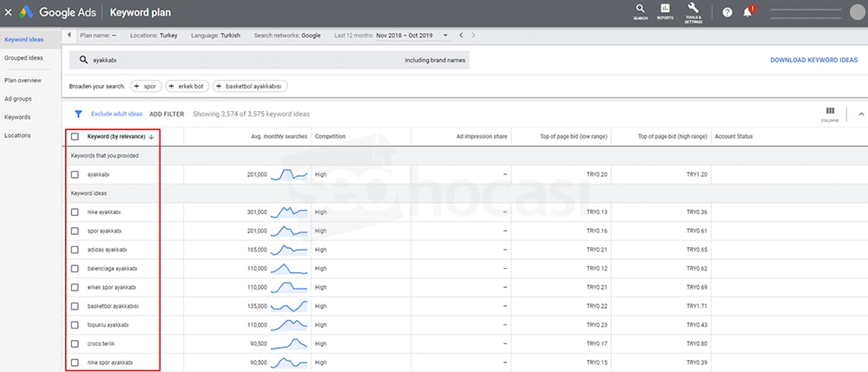
Task: Check the select-all keyword header checkbox
Action: (75, 136)
